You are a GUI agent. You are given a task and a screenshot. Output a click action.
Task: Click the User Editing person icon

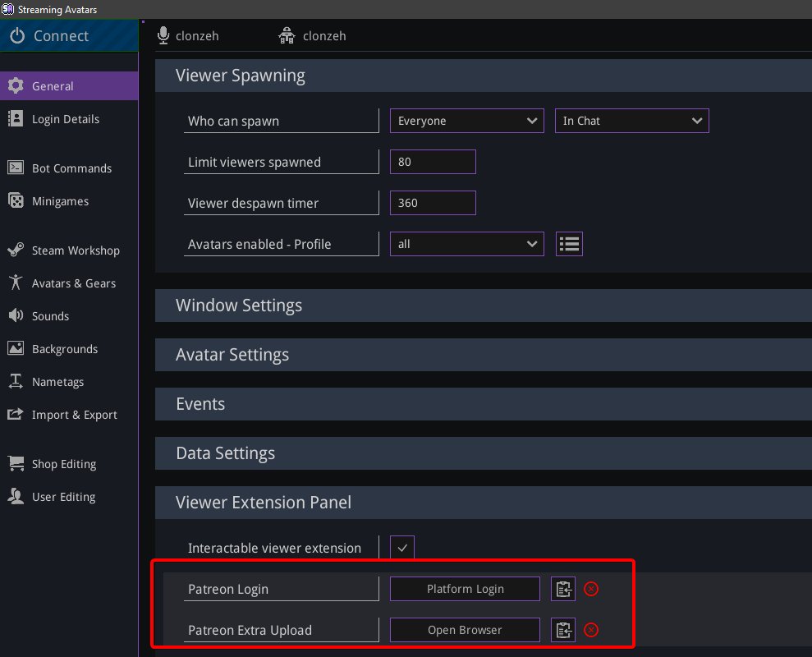pyautogui.click(x=16, y=496)
